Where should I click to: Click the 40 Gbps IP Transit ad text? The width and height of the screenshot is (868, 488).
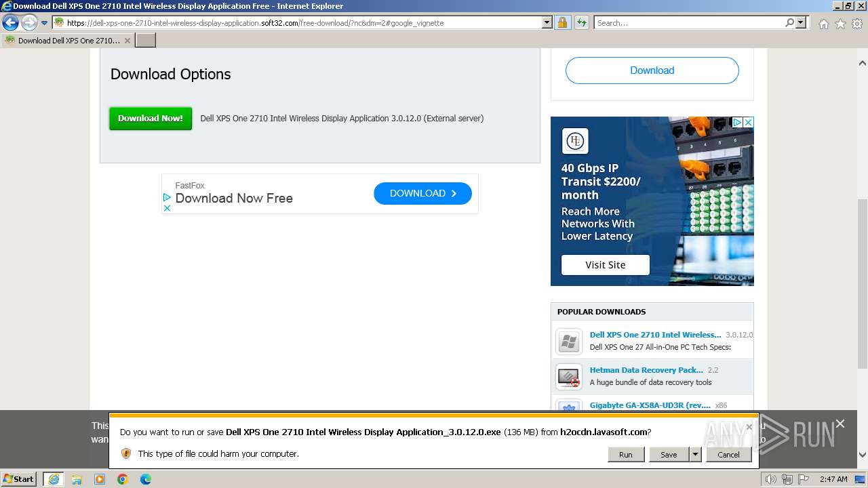click(x=601, y=182)
